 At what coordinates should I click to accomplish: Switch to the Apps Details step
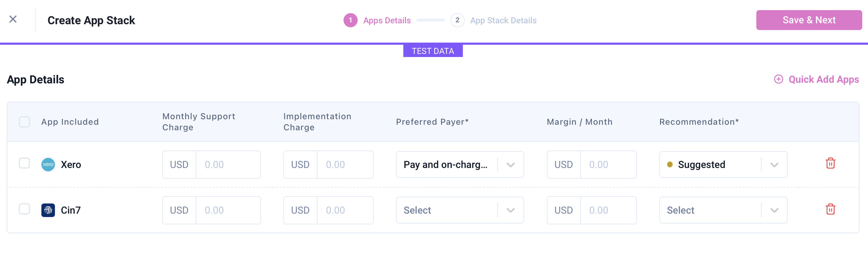point(386,21)
